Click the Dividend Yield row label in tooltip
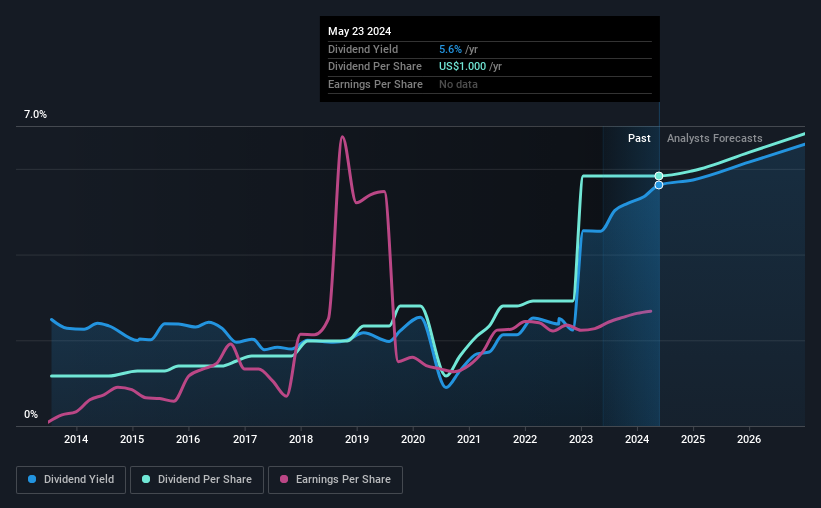Viewport: 821px width, 508px height. point(363,49)
